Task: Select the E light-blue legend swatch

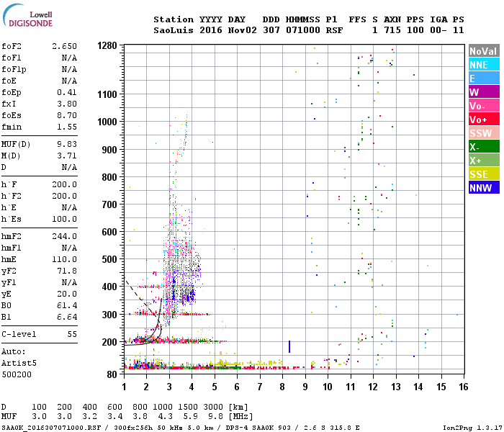Action: pos(484,78)
